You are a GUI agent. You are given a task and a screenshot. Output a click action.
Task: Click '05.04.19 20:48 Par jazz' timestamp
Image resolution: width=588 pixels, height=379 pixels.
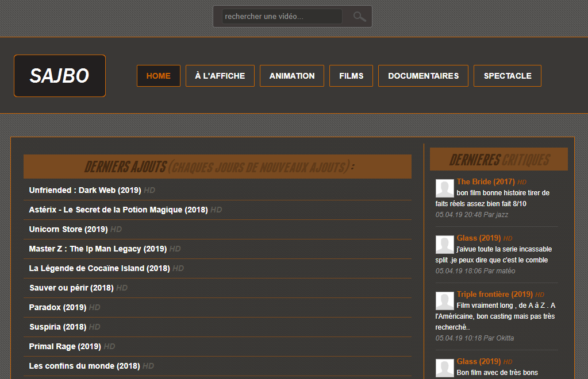coord(472,215)
